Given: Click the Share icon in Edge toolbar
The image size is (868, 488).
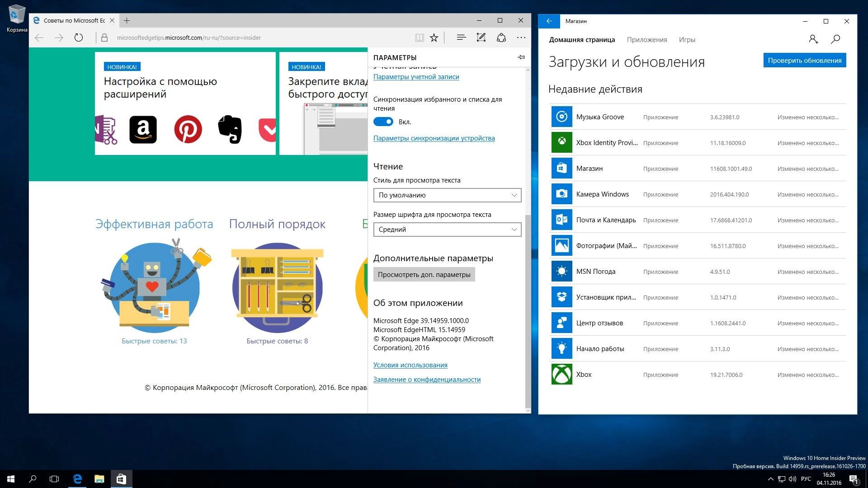Looking at the screenshot, I should coord(501,38).
